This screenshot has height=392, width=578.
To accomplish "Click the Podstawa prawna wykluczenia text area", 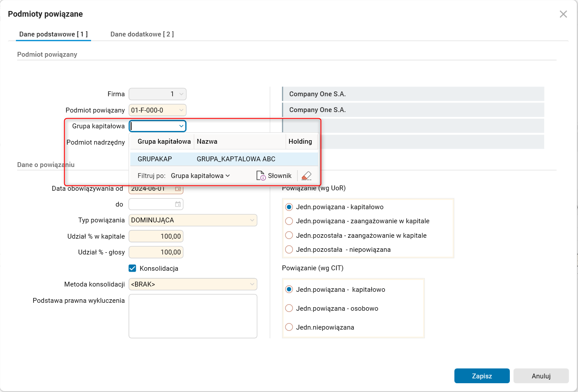I will pyautogui.click(x=193, y=316).
